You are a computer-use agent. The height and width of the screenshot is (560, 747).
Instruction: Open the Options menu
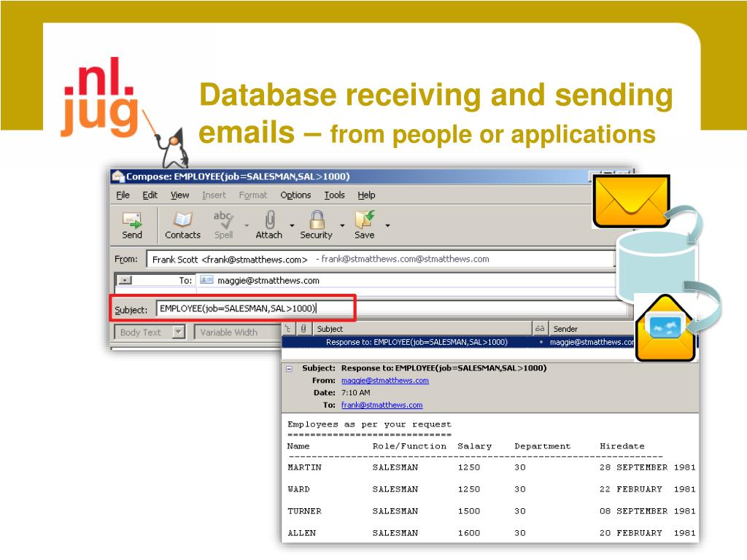pos(295,195)
